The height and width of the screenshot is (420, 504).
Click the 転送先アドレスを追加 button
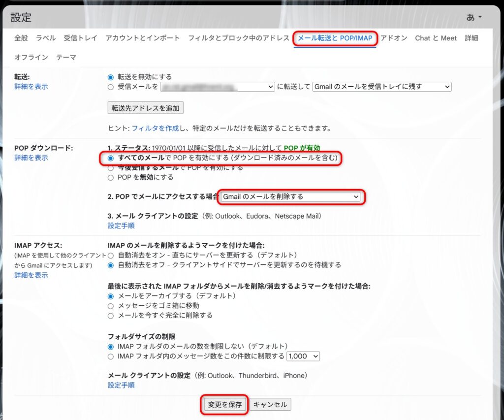point(145,107)
